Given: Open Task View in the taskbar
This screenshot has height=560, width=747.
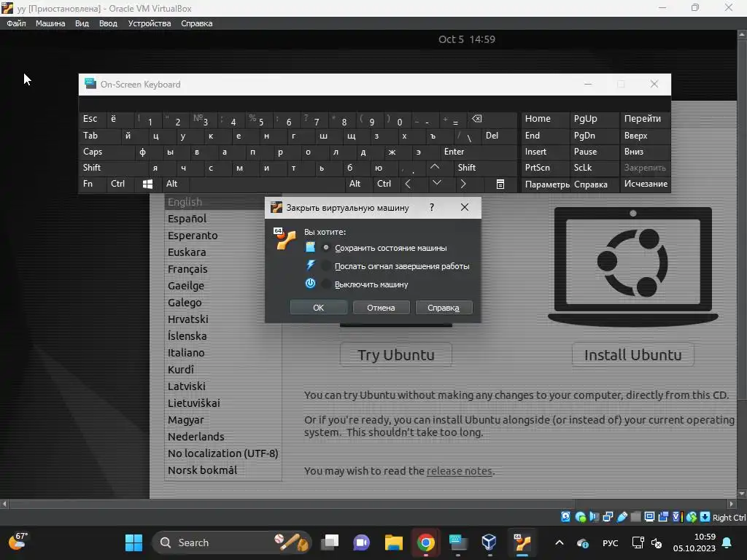Looking at the screenshot, I should point(330,542).
